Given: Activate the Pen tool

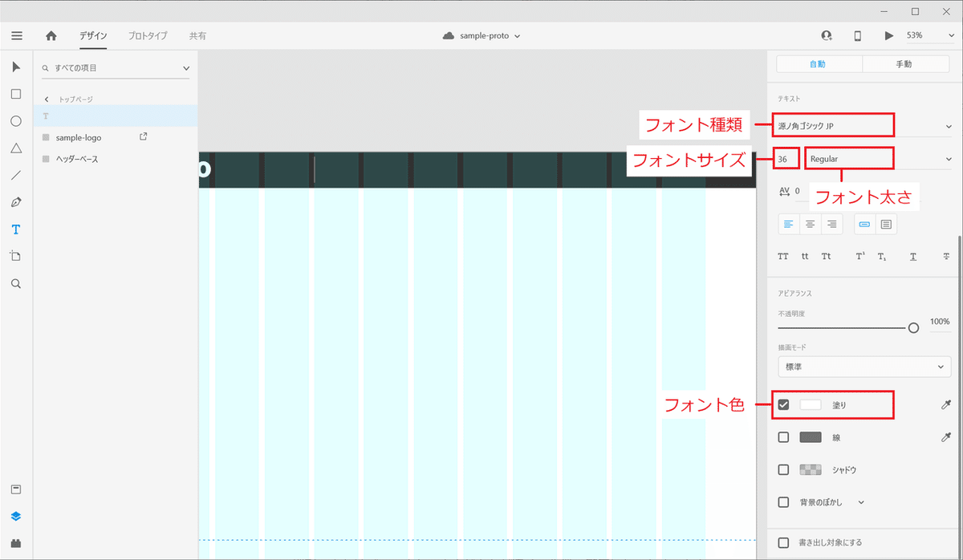Looking at the screenshot, I should [x=16, y=202].
